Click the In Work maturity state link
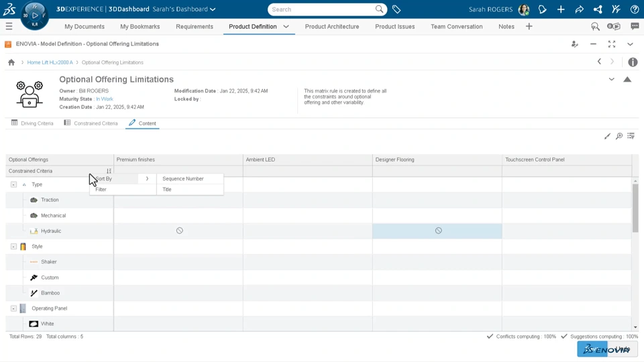 point(105,99)
